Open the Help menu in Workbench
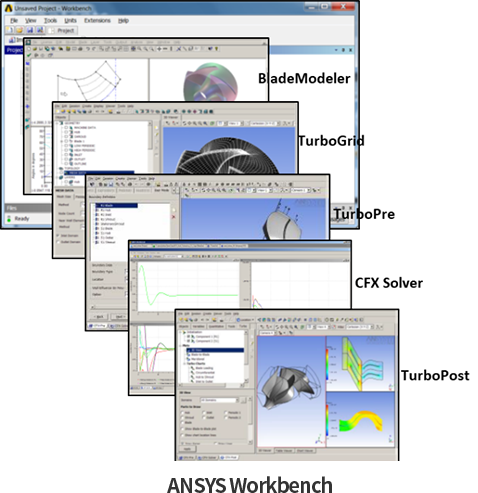The height and width of the screenshot is (493, 478). [x=123, y=21]
